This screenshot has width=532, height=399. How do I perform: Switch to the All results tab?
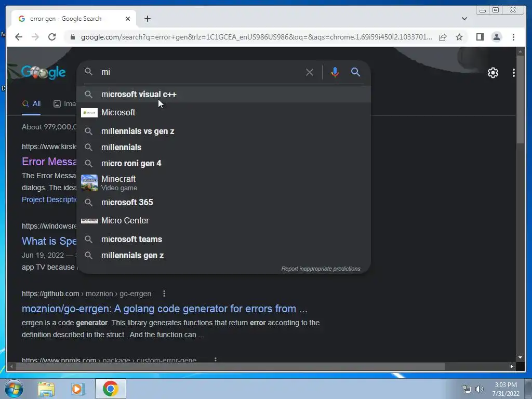(31, 104)
